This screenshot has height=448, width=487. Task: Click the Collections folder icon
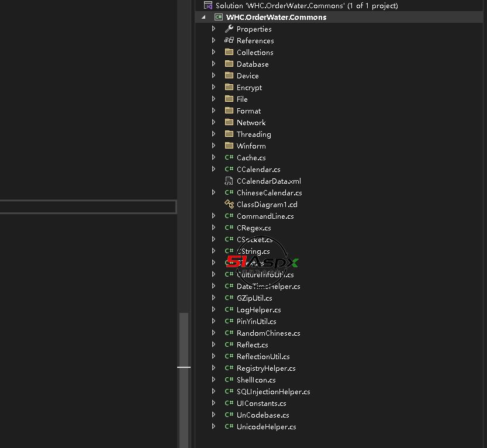tap(229, 52)
